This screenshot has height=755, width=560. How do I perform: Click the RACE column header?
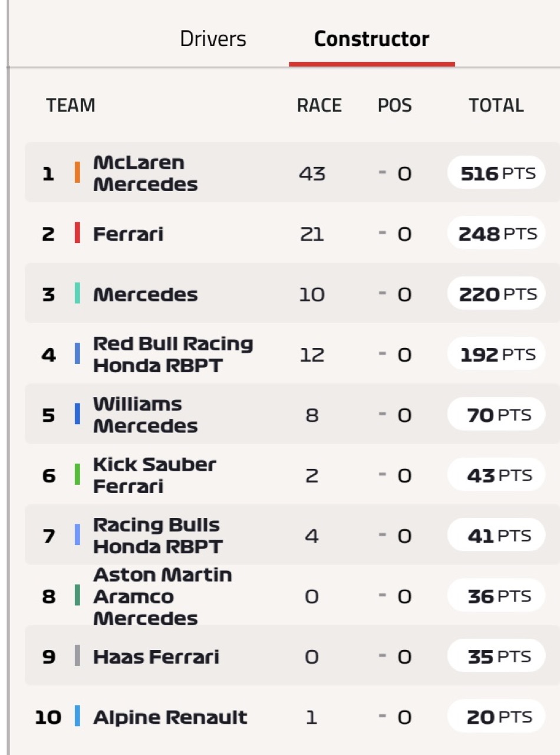click(x=319, y=106)
